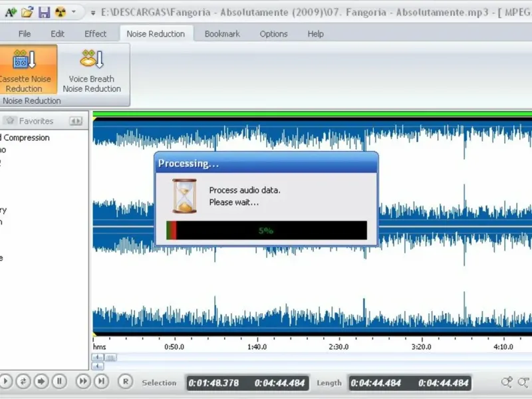Switch to the Options tab

coord(273,34)
